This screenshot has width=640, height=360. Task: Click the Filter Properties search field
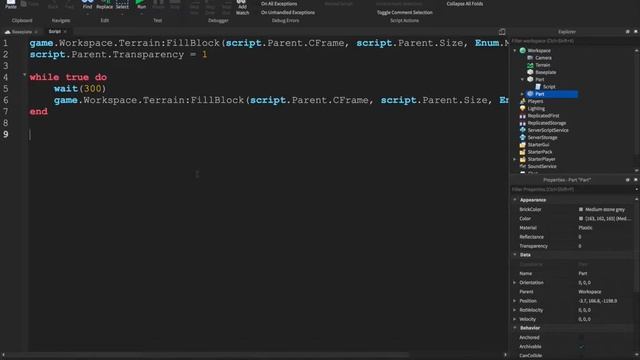[x=571, y=189]
